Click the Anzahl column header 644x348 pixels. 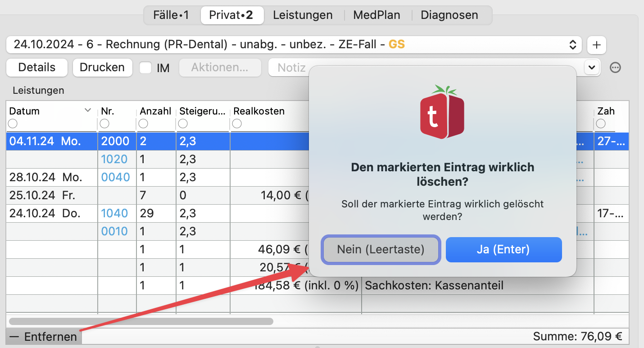pyautogui.click(x=155, y=111)
